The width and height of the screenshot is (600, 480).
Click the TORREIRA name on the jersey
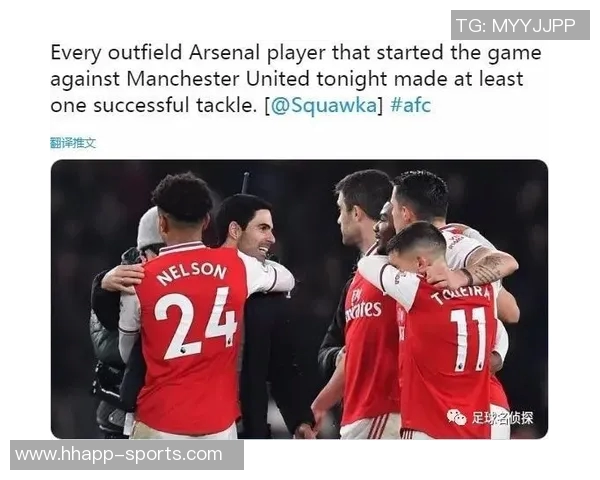point(460,295)
